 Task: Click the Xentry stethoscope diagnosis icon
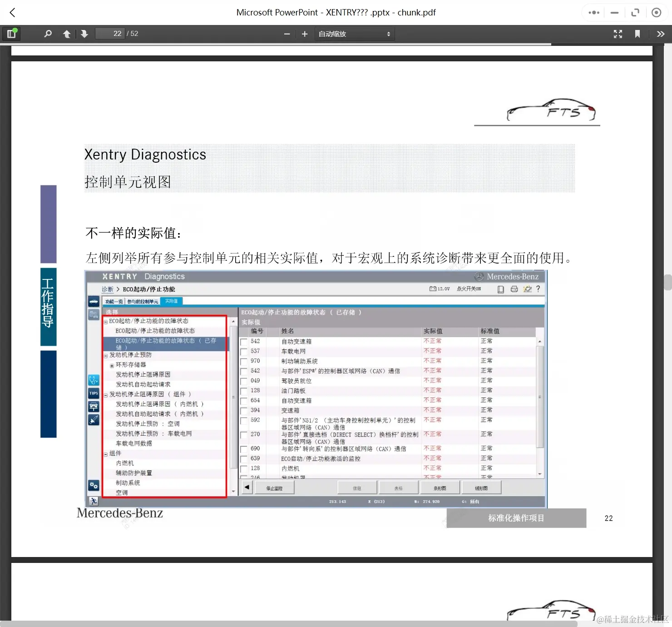click(94, 380)
